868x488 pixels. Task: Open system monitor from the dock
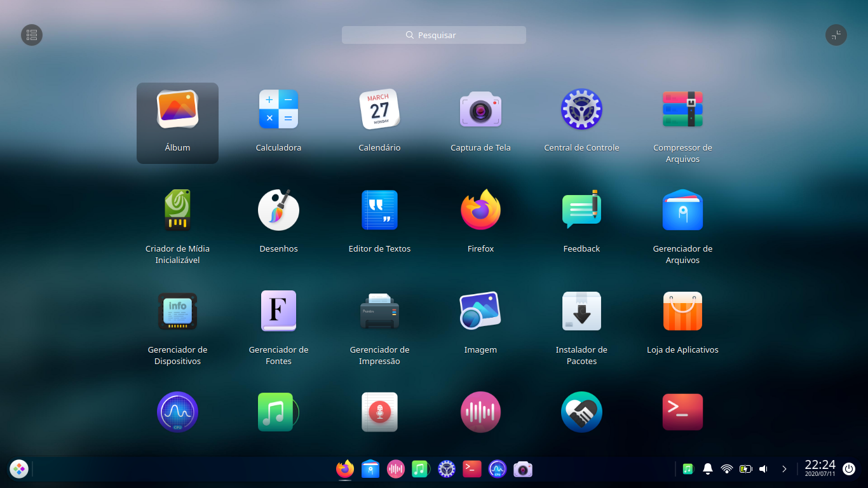pos(497,469)
